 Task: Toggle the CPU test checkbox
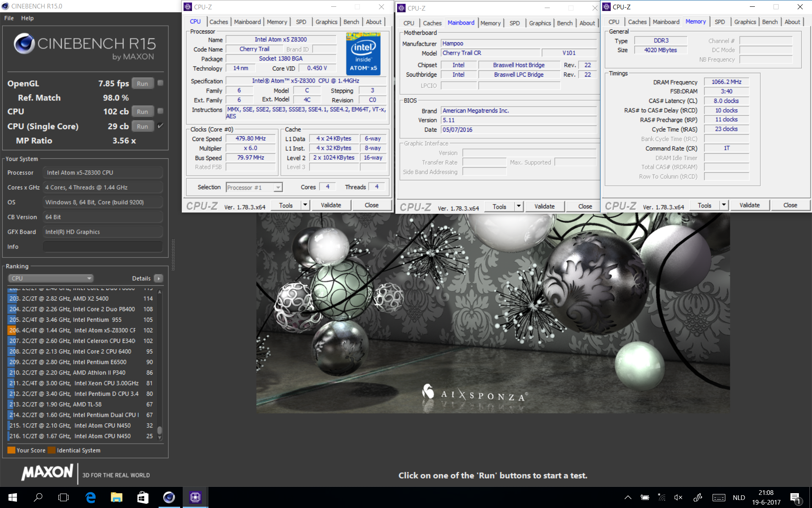tap(160, 111)
